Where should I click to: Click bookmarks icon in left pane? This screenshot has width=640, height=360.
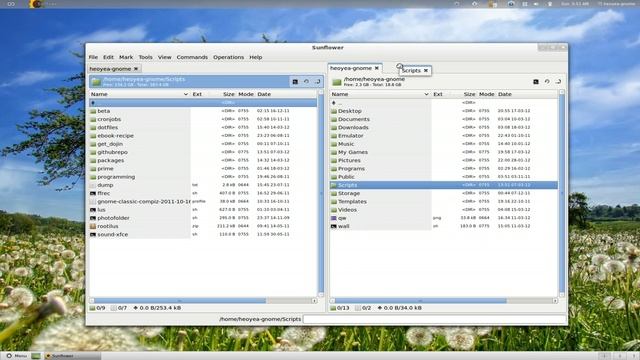coord(318,82)
